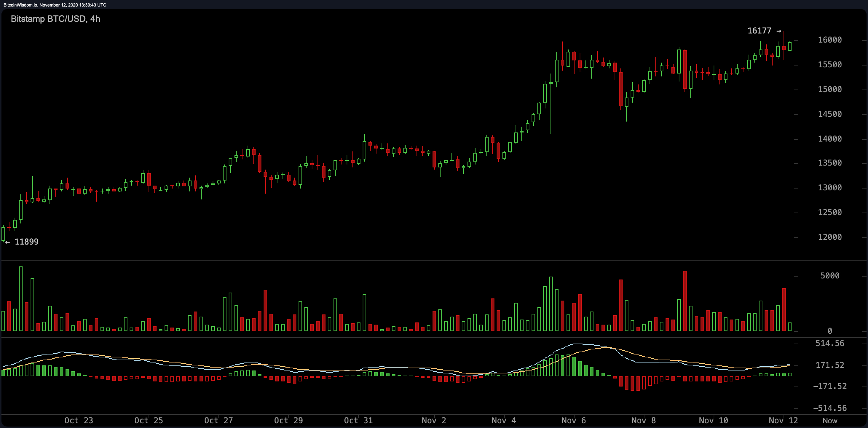The width and height of the screenshot is (868, 428).
Task: Click the 15000 price axis label
Action: point(830,90)
